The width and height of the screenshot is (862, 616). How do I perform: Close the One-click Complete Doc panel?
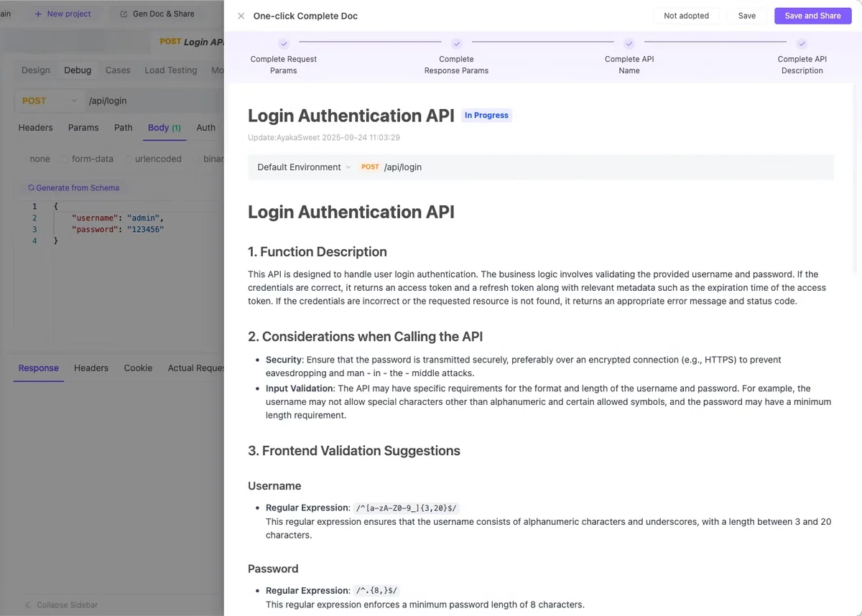point(241,16)
